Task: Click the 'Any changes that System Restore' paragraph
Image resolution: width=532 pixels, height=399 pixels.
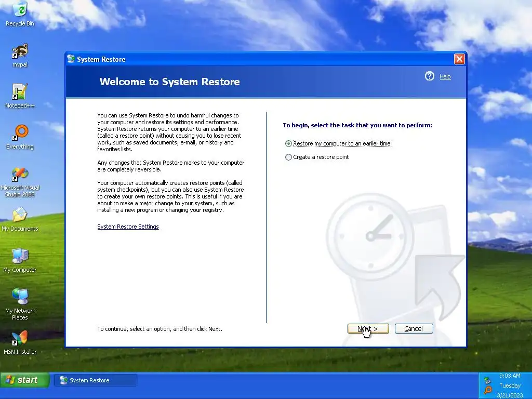Action: tap(170, 166)
